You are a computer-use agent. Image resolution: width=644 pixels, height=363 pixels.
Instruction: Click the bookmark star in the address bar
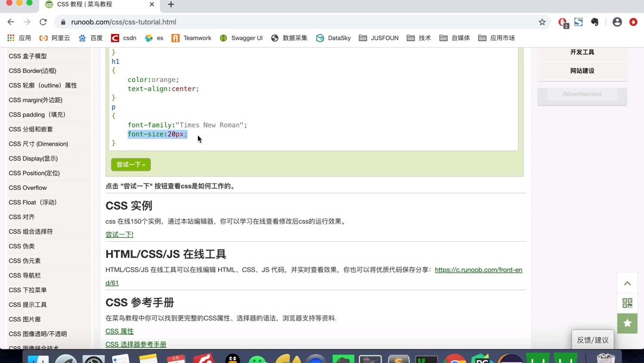[542, 21]
